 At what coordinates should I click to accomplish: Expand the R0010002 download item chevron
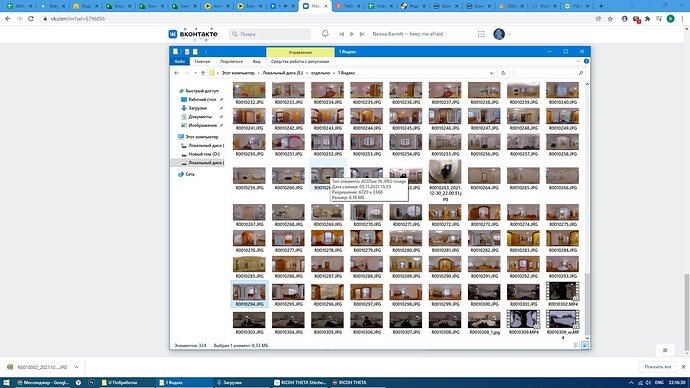[x=76, y=367]
